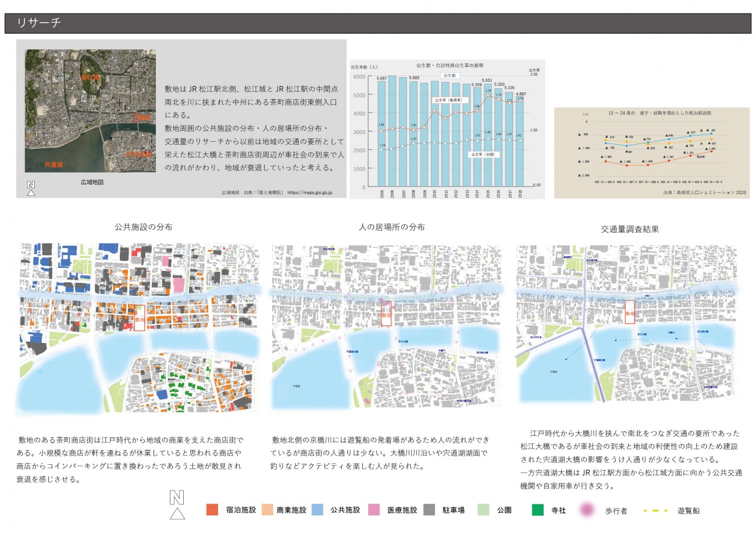The width and height of the screenshot is (756, 537).
Task: Click the 出典:島根県人口シュミレーション 2020 citation
Action: (704, 192)
